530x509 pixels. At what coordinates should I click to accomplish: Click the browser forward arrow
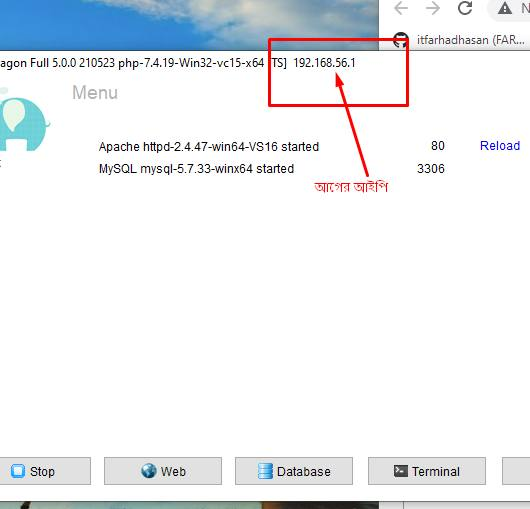coord(433,8)
